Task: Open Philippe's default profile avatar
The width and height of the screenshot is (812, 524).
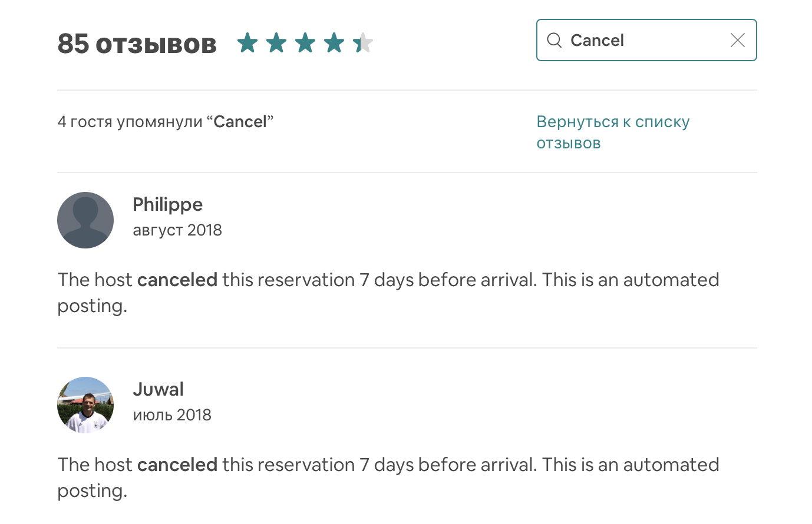Action: click(x=85, y=220)
